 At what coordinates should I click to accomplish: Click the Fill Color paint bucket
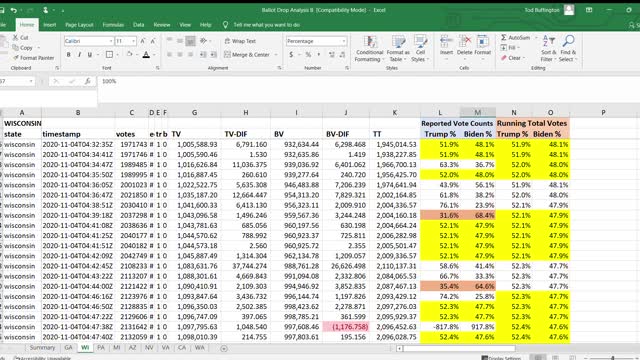tap(129, 55)
